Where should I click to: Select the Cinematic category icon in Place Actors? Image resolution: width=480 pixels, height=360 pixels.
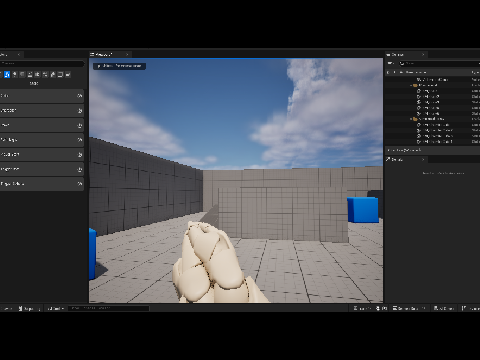coord(30,75)
